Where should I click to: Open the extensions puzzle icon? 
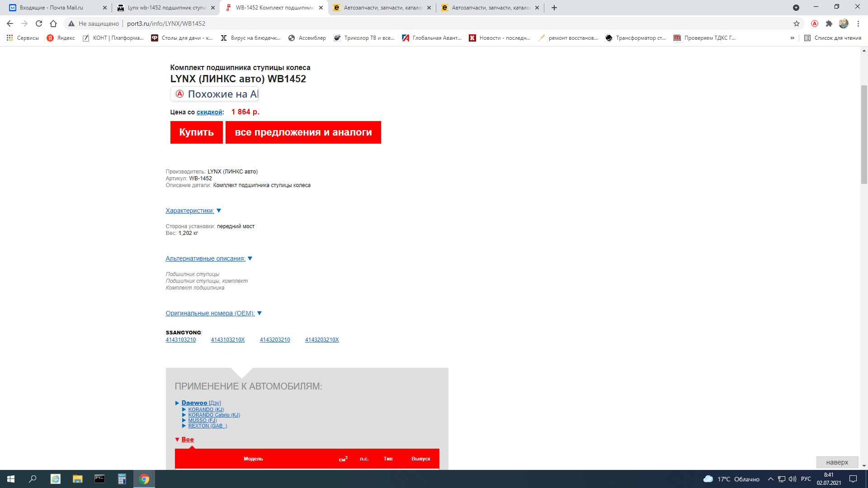click(x=829, y=23)
